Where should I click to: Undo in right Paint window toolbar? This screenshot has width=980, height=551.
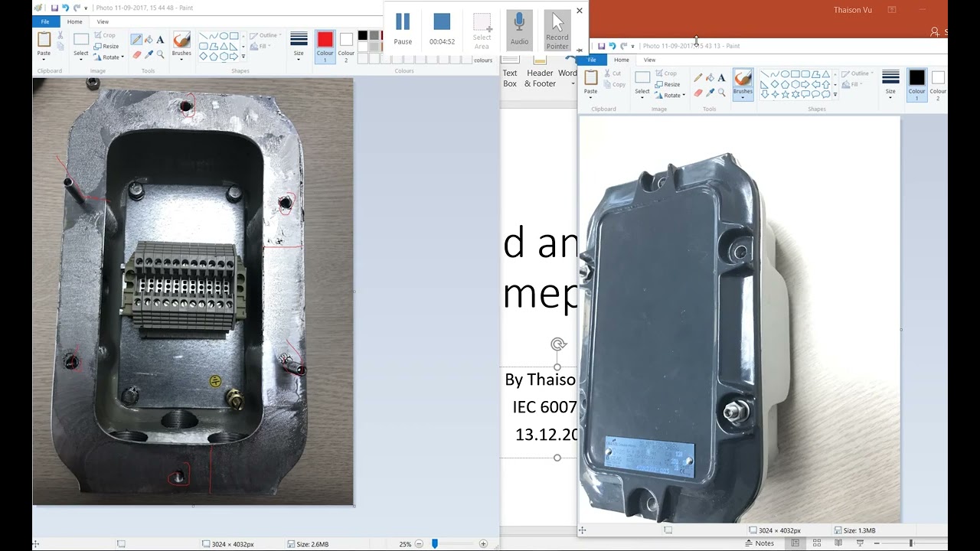click(x=612, y=46)
